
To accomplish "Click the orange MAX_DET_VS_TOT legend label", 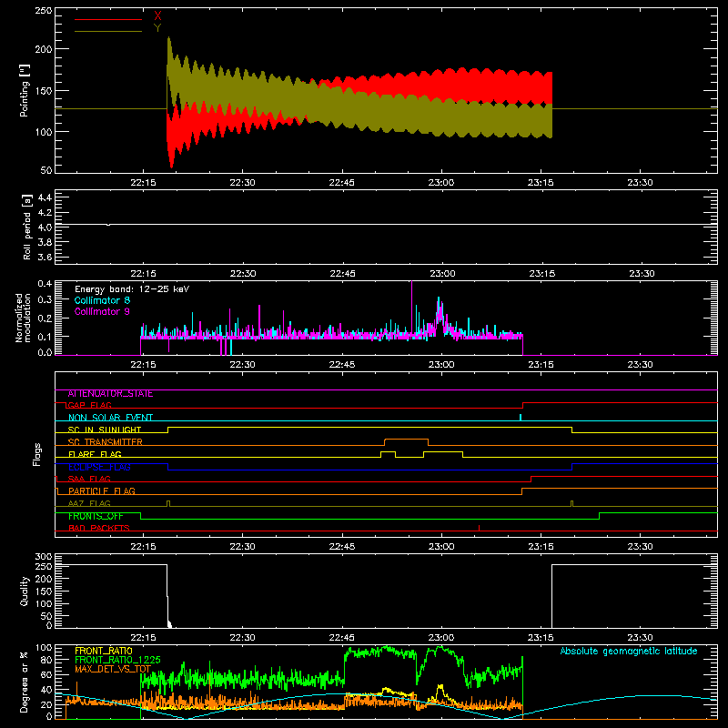I will point(113,669).
